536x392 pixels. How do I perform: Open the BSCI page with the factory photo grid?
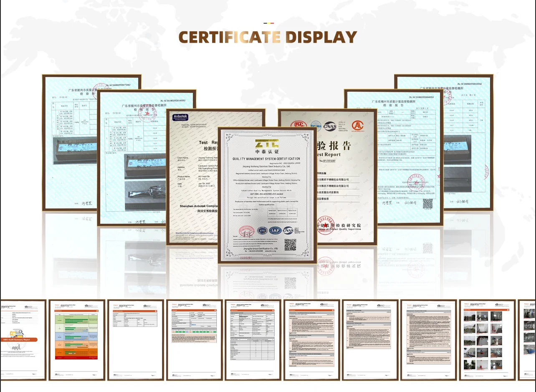coord(488,340)
